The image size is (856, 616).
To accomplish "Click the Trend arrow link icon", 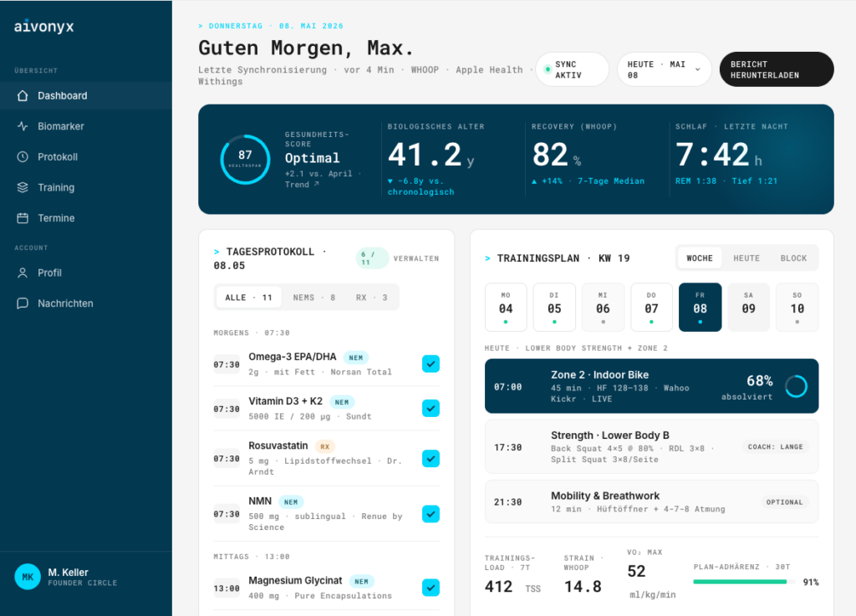I will (317, 184).
